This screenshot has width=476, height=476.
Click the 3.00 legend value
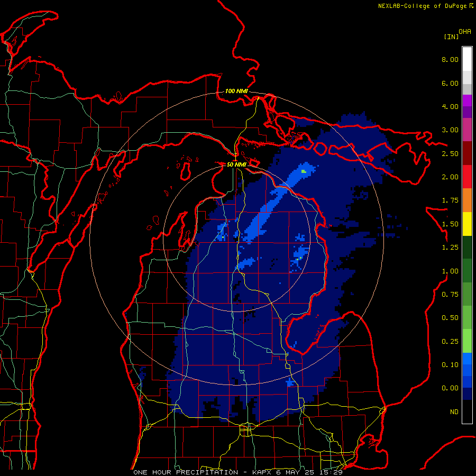[450, 130]
